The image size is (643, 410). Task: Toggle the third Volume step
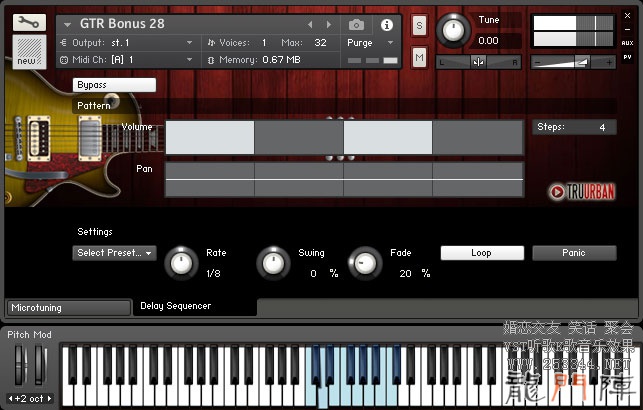click(x=388, y=137)
